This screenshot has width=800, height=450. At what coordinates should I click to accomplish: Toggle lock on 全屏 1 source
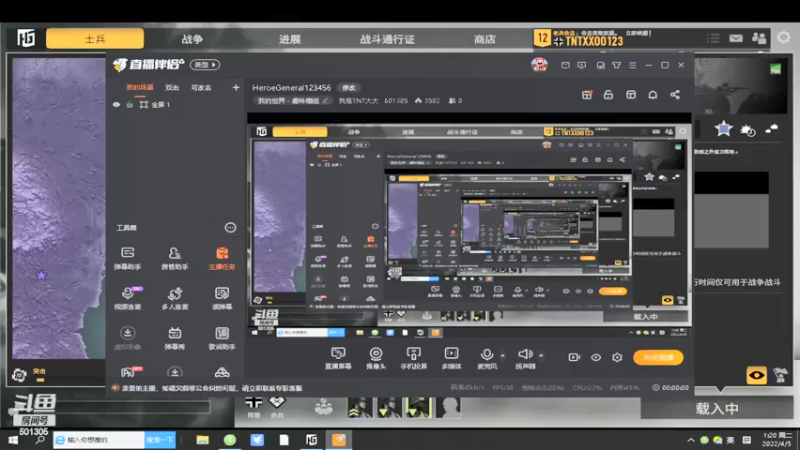coord(130,105)
